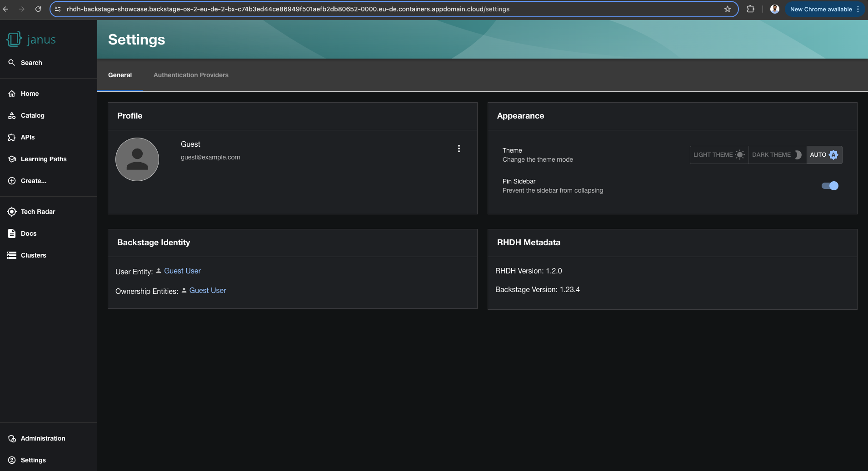This screenshot has width=868, height=471.
Task: Open the Profile three-dot options menu
Action: 459,149
